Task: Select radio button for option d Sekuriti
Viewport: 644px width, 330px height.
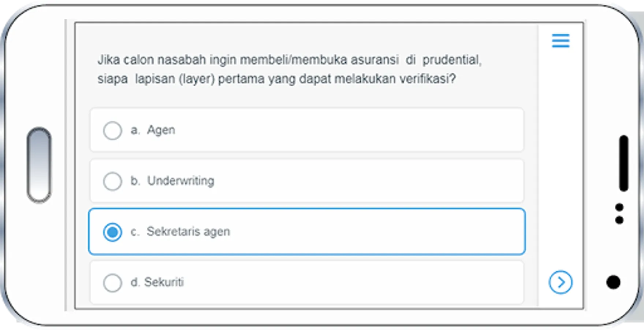Action: click(112, 283)
